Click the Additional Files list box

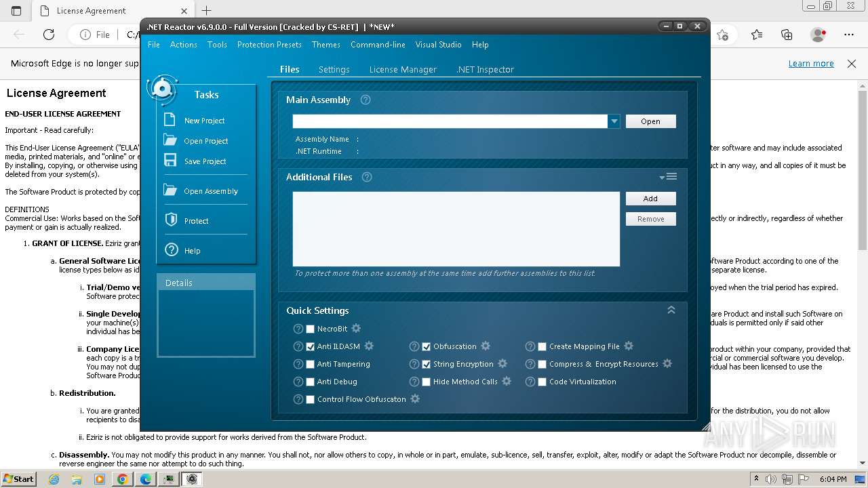[456, 229]
